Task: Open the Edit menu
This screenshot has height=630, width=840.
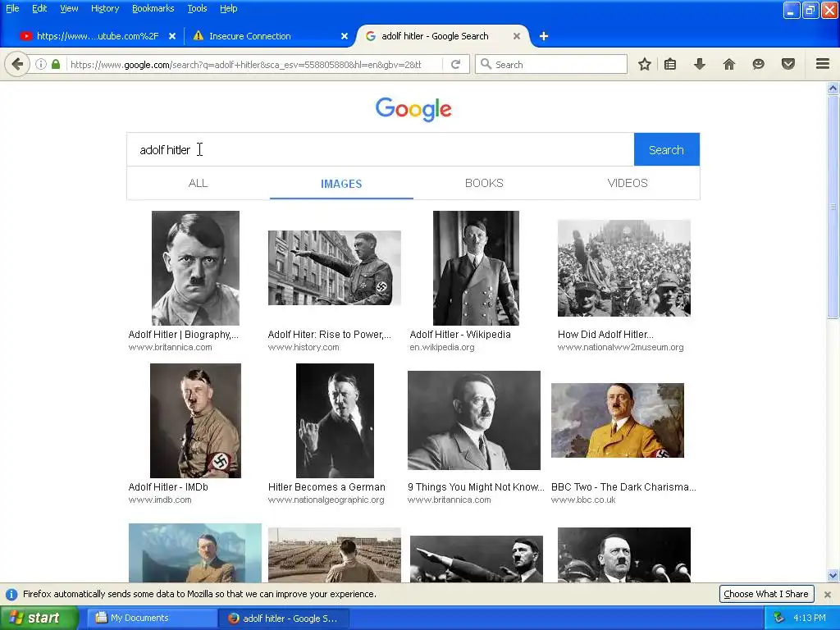Action: point(39,8)
